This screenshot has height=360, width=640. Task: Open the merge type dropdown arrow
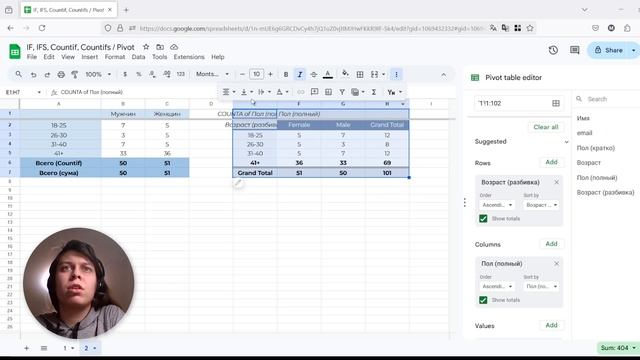[x=383, y=74]
